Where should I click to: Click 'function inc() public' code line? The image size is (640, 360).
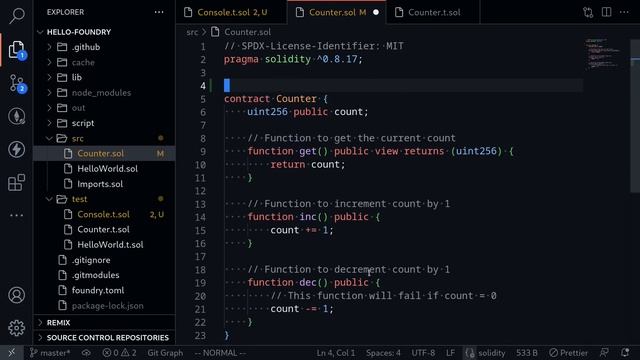click(313, 217)
